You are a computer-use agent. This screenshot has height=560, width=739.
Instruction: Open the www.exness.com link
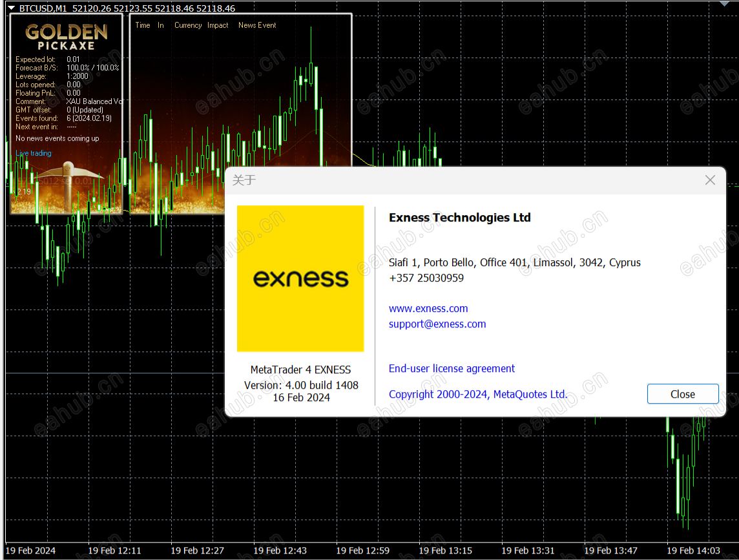428,308
